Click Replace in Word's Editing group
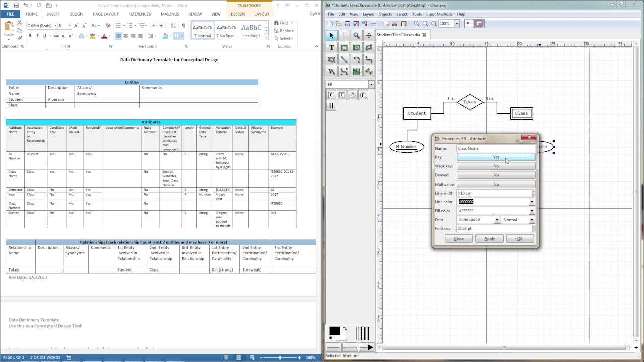 point(283,31)
